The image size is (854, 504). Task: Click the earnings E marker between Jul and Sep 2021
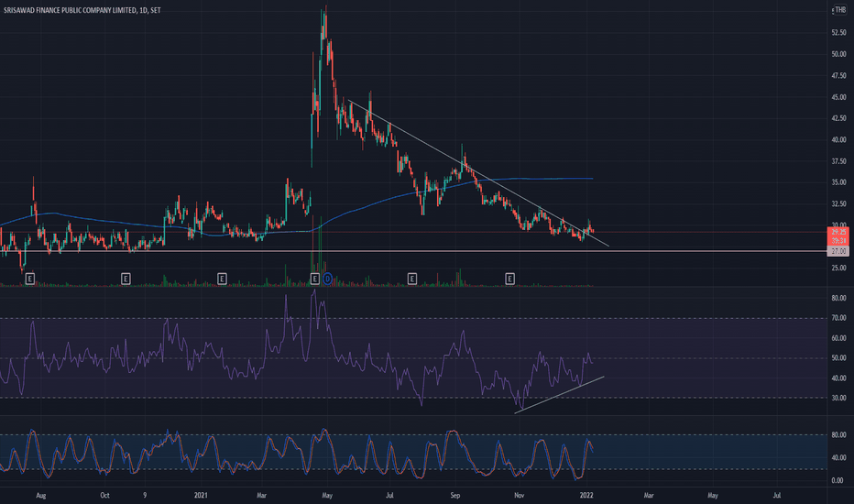[x=411, y=279]
